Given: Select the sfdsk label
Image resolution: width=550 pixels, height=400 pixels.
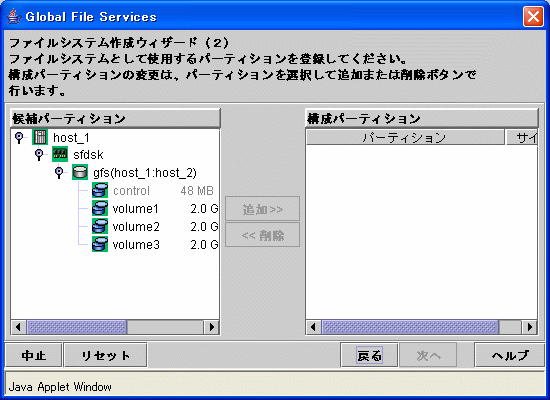Looking at the screenshot, I should 88,155.
